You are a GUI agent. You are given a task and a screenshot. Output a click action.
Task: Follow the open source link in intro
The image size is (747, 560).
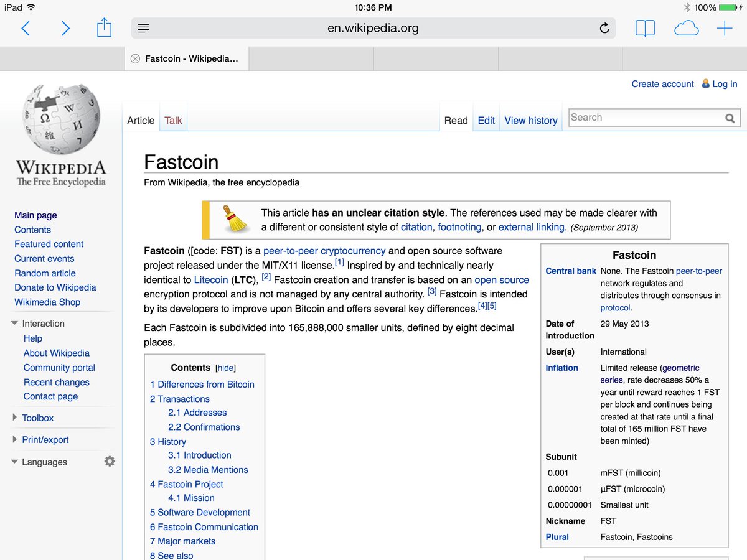[502, 280]
